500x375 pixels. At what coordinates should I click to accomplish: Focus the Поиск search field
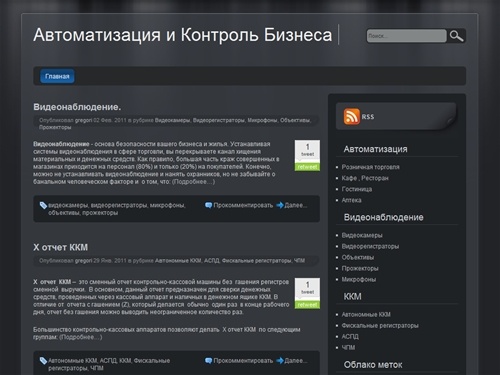point(406,36)
